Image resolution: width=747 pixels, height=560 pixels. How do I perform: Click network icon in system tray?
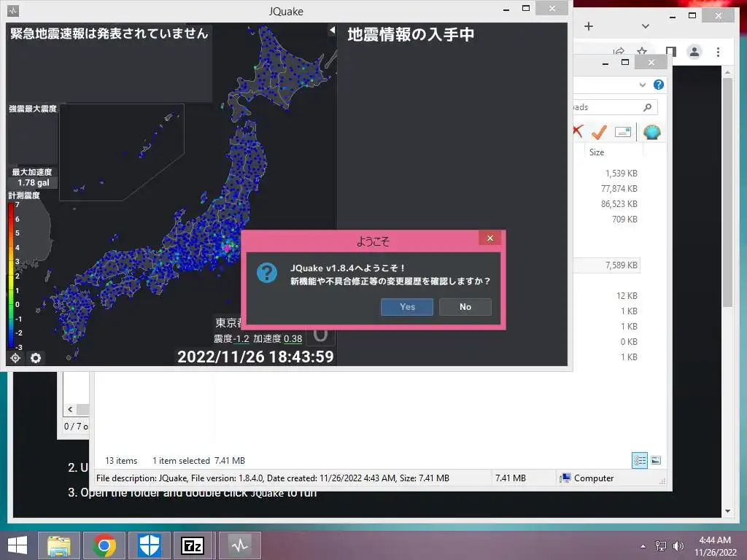tap(661, 546)
